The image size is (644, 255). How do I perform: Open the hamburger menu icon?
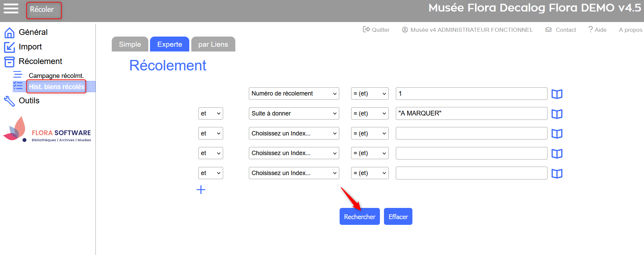click(x=11, y=9)
